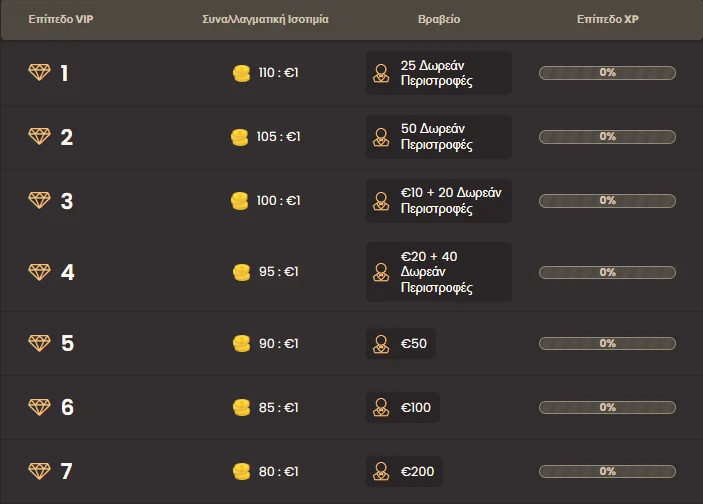This screenshot has height=504, width=703.
Task: Click the diamond icon for VIP level 4
Action: tap(39, 272)
